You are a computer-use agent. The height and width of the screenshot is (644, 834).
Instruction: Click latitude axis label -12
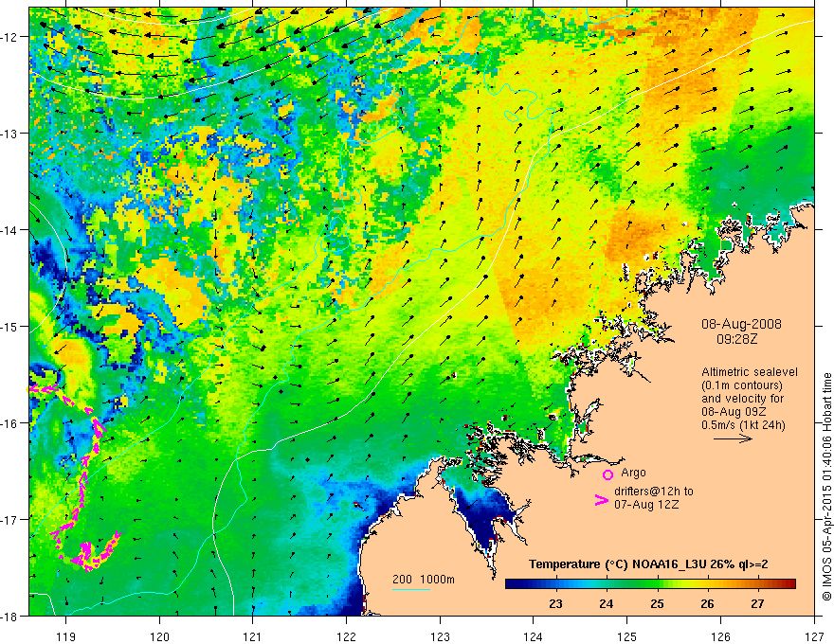(10, 37)
